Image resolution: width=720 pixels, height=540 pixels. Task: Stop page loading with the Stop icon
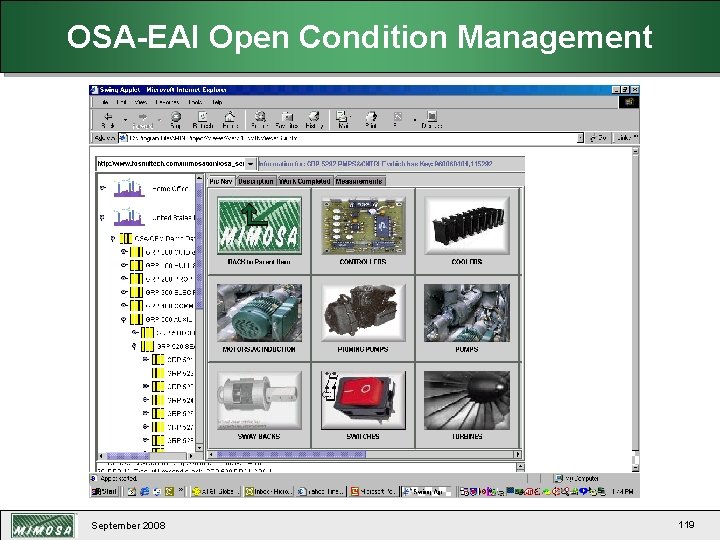tap(175, 120)
